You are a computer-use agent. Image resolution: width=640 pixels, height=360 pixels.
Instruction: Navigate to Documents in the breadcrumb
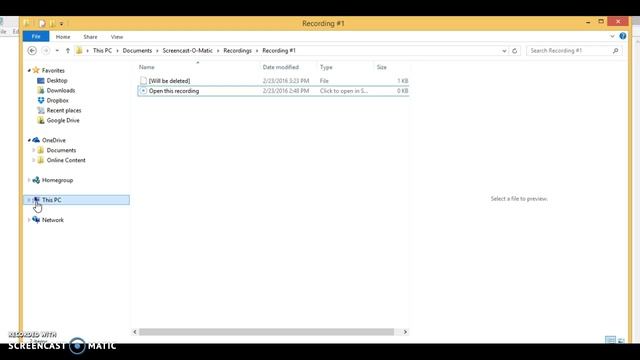(137, 51)
